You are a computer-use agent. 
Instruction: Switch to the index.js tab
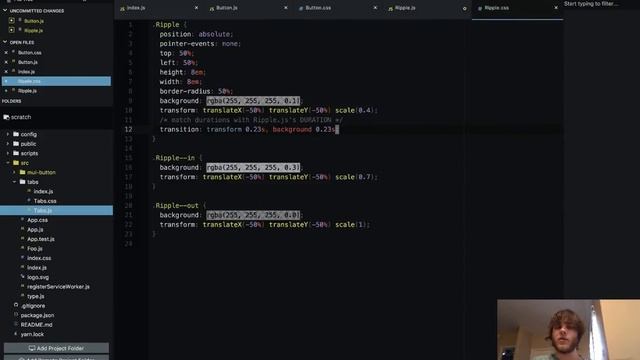[159, 8]
